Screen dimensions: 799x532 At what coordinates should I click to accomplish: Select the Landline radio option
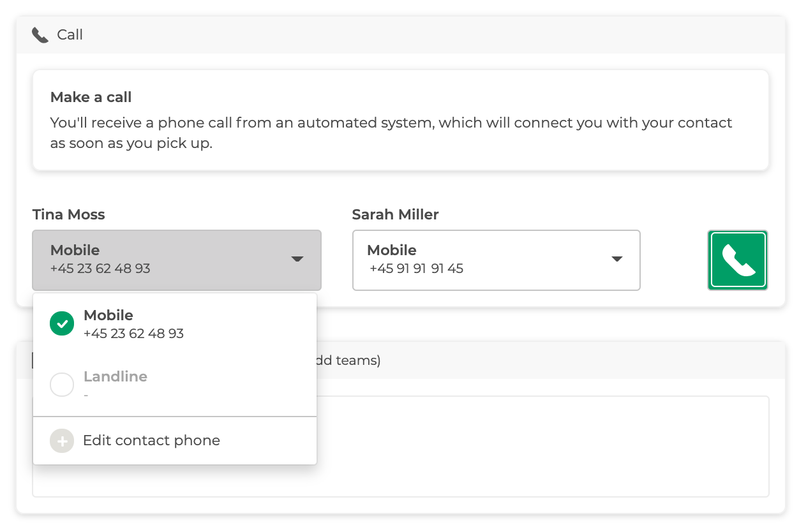click(62, 385)
